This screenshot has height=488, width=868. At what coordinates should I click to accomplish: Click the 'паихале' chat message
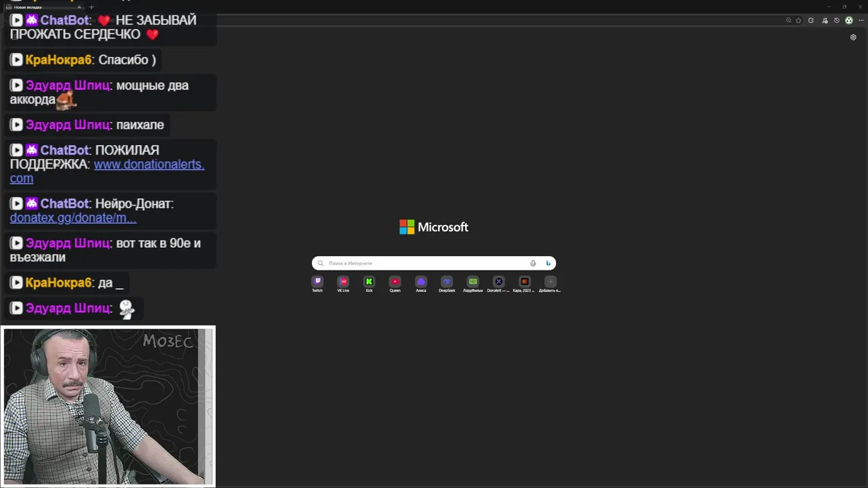click(x=87, y=125)
